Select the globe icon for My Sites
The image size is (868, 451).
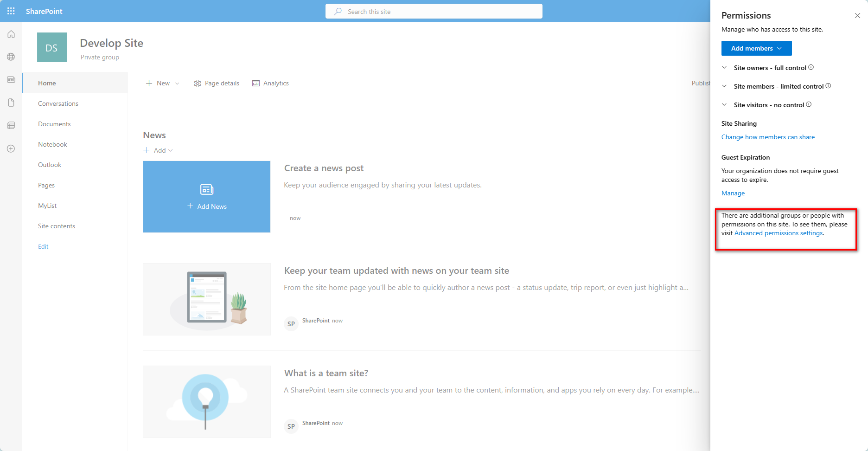[x=11, y=57]
